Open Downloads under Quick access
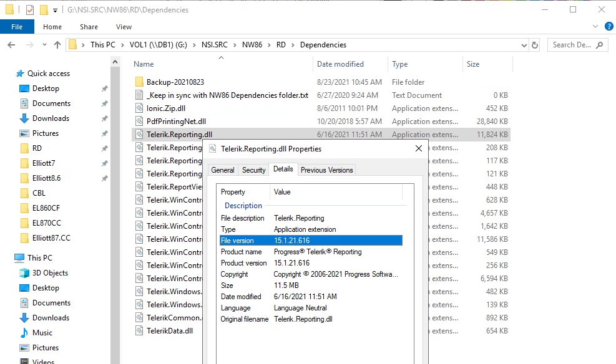The image size is (616, 364). (x=51, y=118)
